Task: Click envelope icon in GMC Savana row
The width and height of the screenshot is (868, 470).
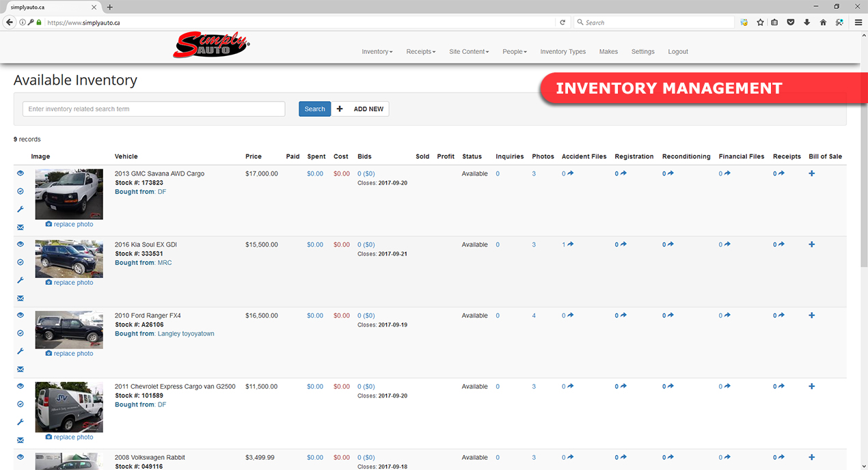Action: click(x=21, y=227)
